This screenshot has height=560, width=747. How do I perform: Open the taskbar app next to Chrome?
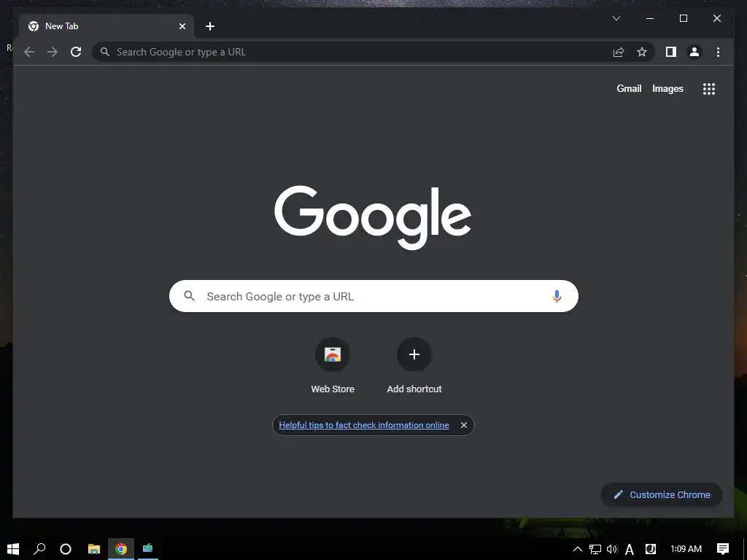[x=147, y=549]
